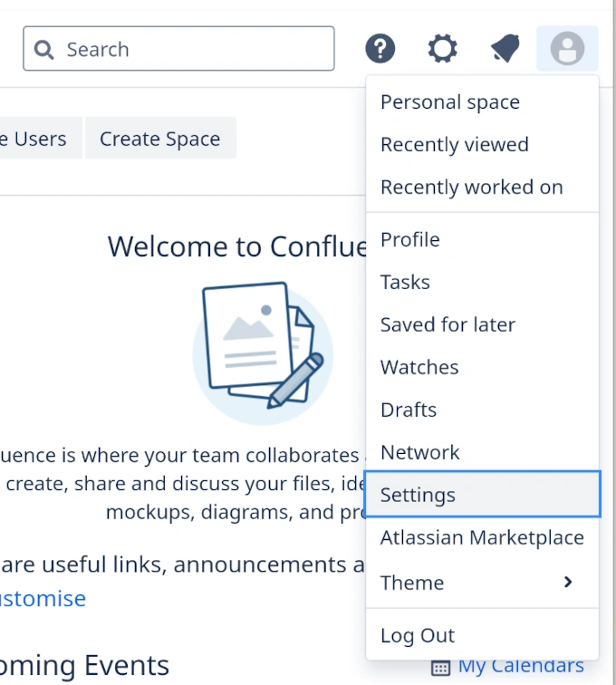Screen dimensions: 616x685
Task: Open Atlassian Marketplace menu entry
Action: [482, 537]
